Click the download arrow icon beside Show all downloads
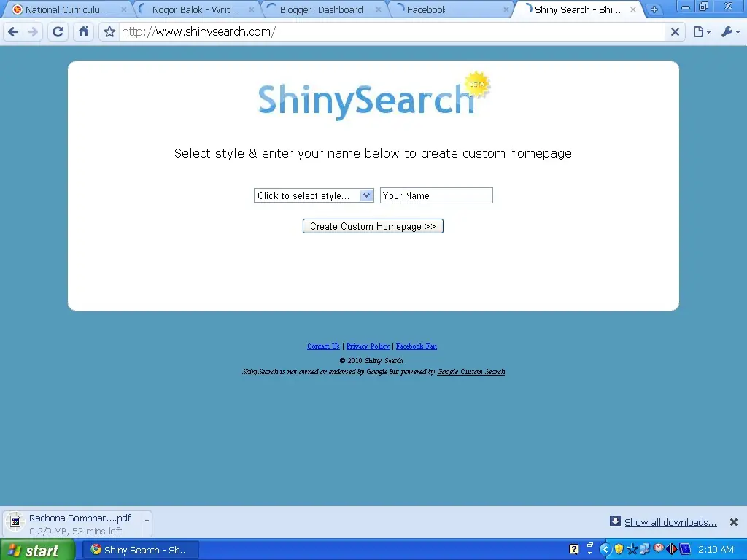The image size is (747, 560). click(x=615, y=521)
